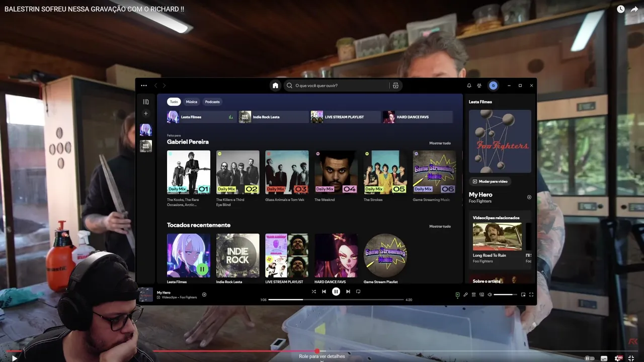Open HARD DANCE FAVS shortcut tile

click(x=418, y=117)
